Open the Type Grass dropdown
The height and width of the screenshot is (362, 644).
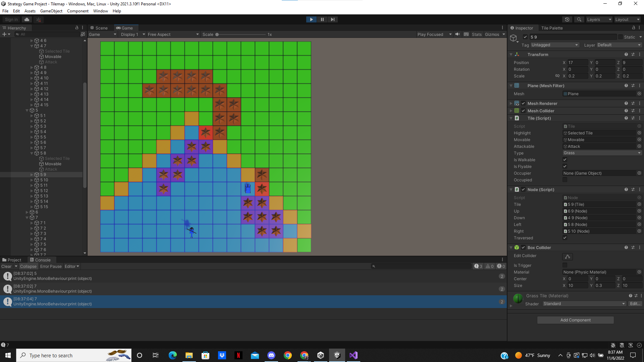click(x=602, y=153)
